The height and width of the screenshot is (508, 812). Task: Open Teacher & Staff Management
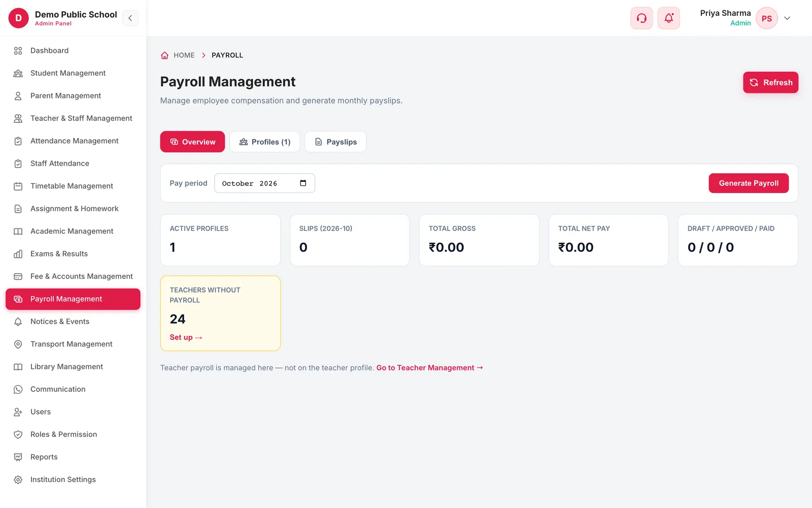[x=73, y=118]
